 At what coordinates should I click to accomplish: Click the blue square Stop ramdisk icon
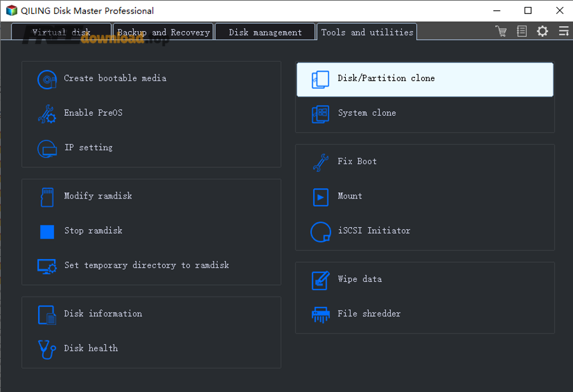click(47, 232)
